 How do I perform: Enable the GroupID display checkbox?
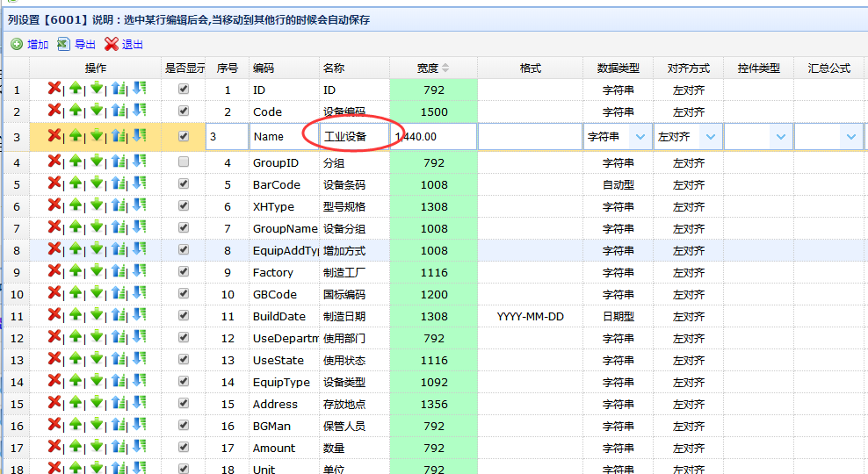pyautogui.click(x=184, y=162)
